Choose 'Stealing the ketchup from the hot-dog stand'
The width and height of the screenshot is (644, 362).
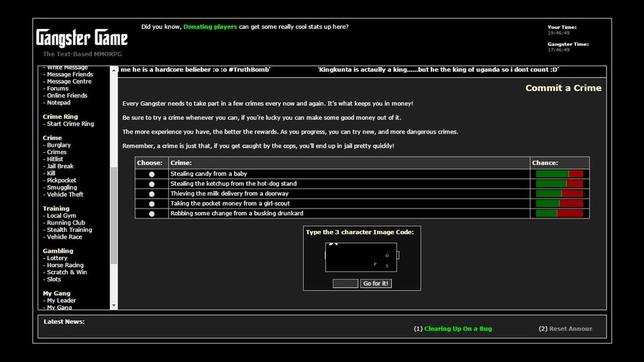[152, 184]
